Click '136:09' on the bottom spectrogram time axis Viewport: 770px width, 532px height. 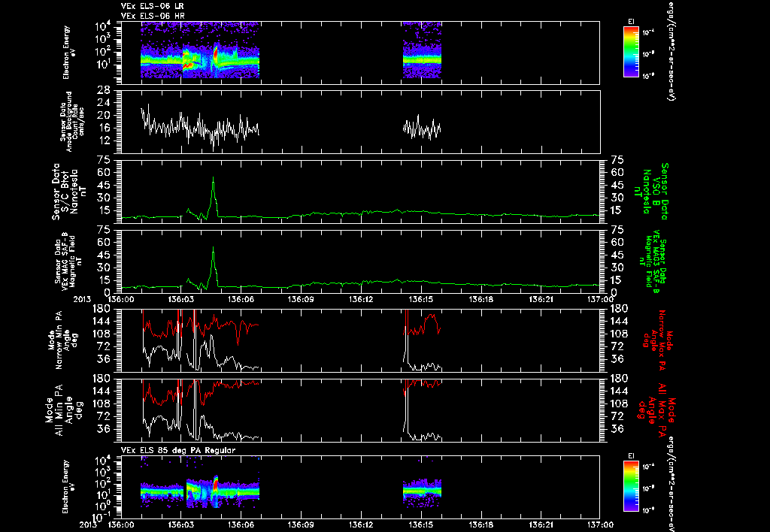point(301,524)
